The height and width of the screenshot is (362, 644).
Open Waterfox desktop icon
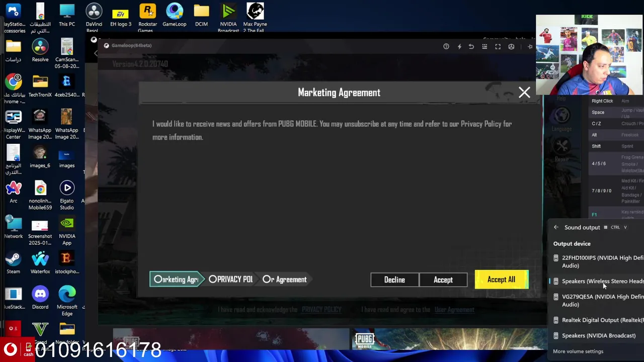[40, 263]
